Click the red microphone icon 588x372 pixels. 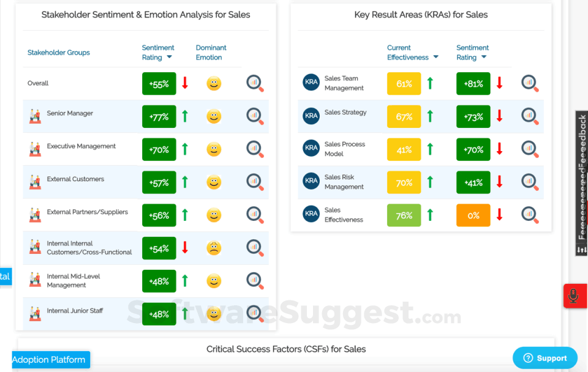coord(573,296)
